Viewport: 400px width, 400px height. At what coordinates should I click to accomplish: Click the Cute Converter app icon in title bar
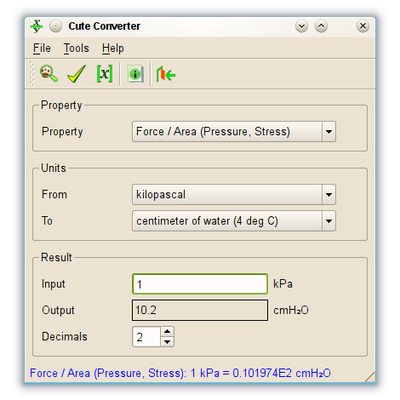pyautogui.click(x=37, y=26)
